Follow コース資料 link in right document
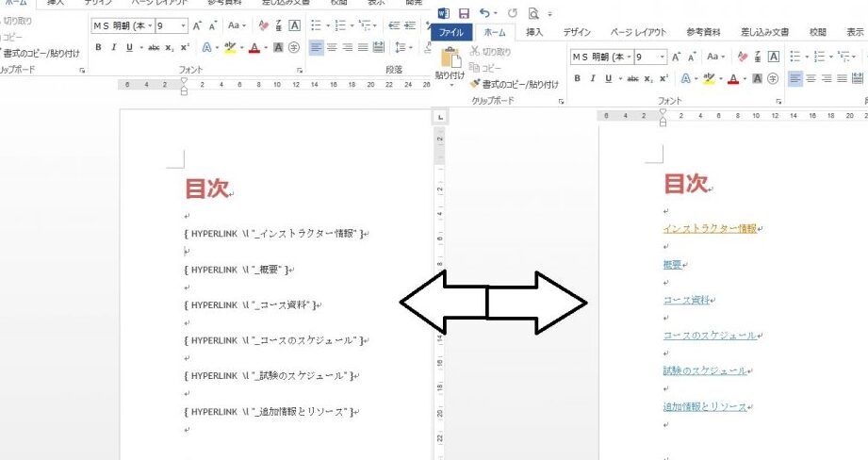Screen dimensions: 868x460 (x=686, y=300)
